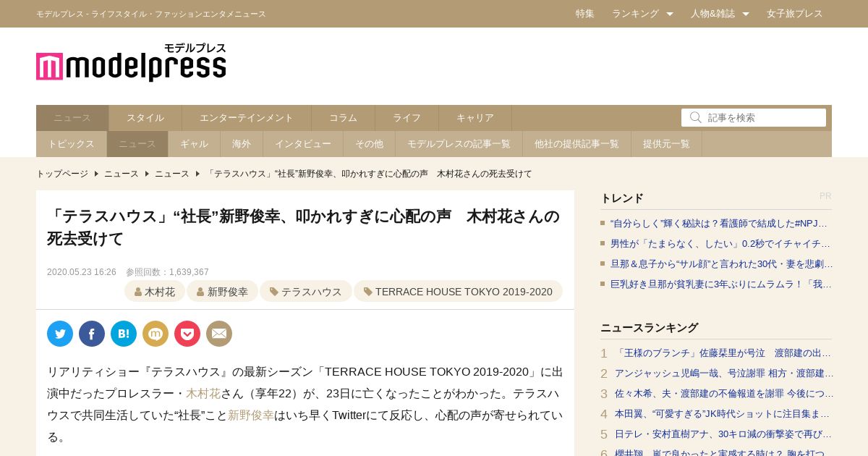Open ranking 5 日テレ・安村直樹アナ
The image size is (868, 456).
click(x=723, y=434)
